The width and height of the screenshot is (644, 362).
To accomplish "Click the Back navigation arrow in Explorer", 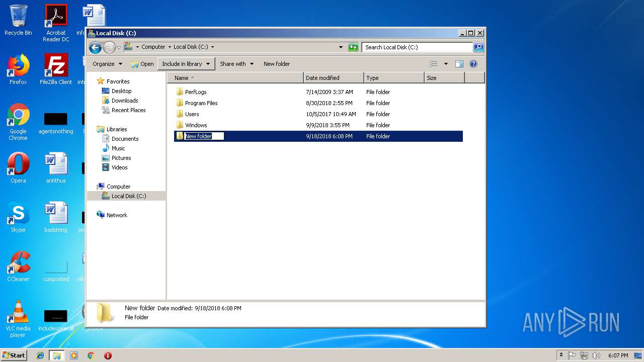I will point(95,47).
